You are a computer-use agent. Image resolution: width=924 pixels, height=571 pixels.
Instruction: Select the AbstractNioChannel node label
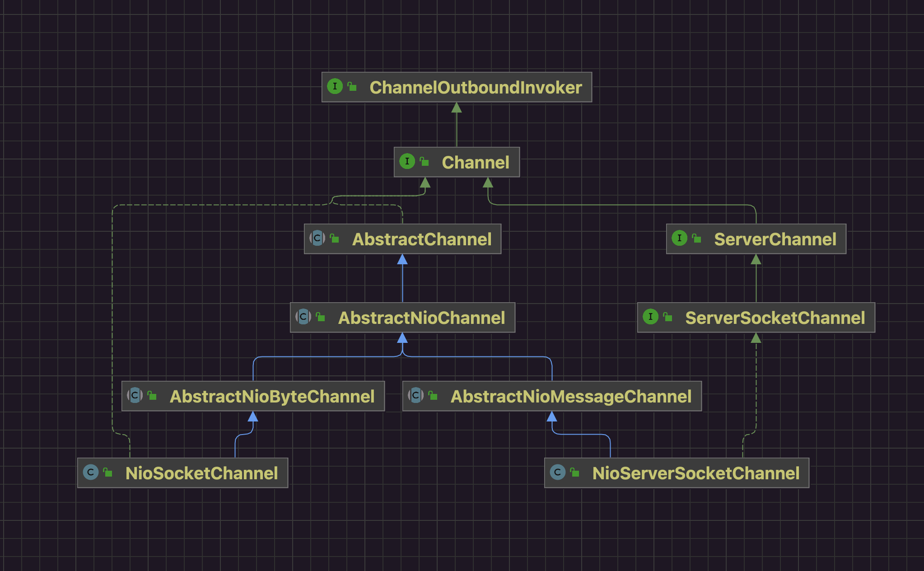(421, 318)
